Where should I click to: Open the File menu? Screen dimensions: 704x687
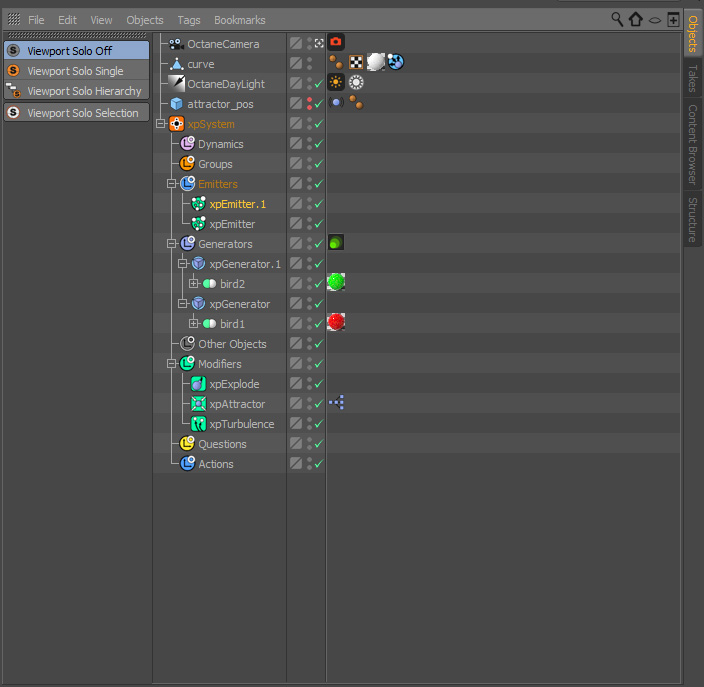[x=36, y=20]
